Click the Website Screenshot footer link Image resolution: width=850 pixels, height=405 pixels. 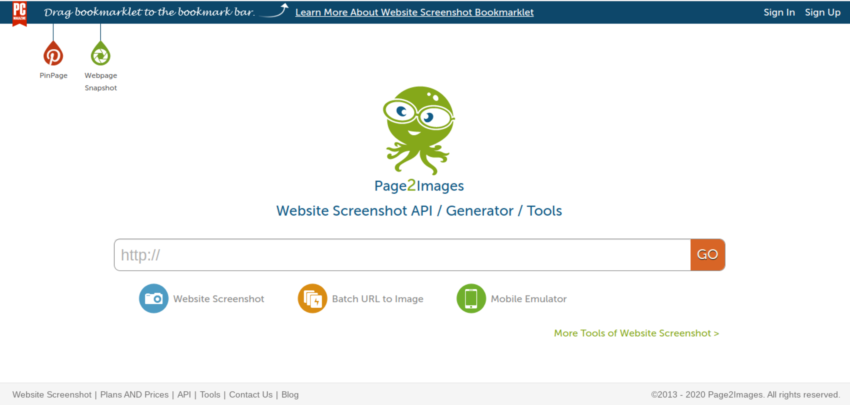tap(51, 395)
